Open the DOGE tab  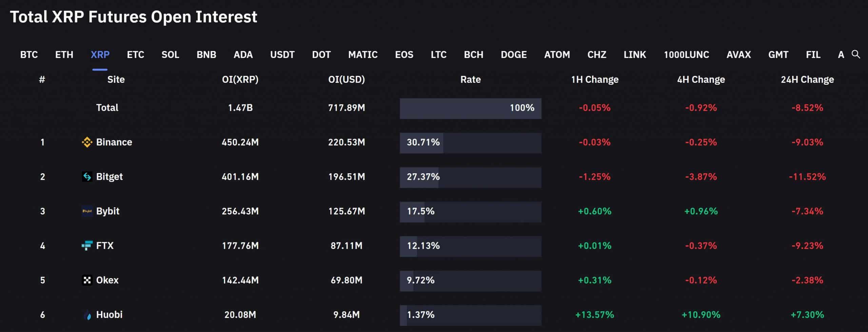[x=514, y=55]
